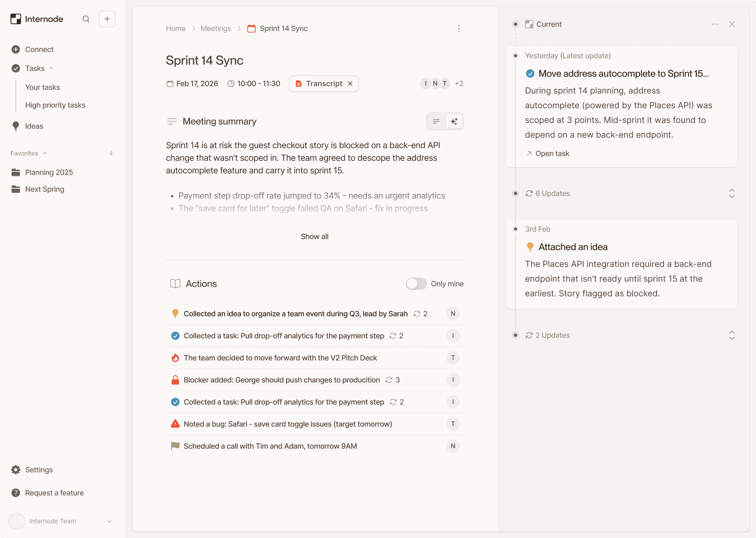Open the side panel ellipsis options
Viewport: 756px width, 538px height.
715,24
